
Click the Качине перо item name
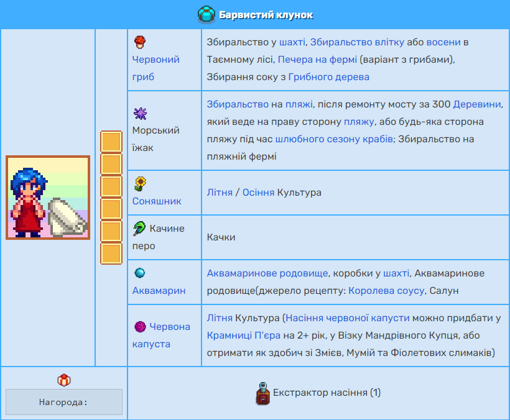pyautogui.click(x=159, y=237)
